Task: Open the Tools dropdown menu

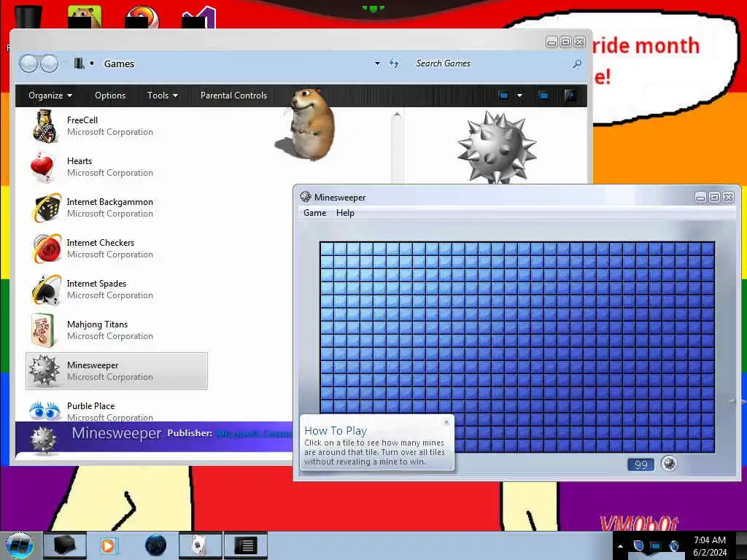Action: [163, 96]
